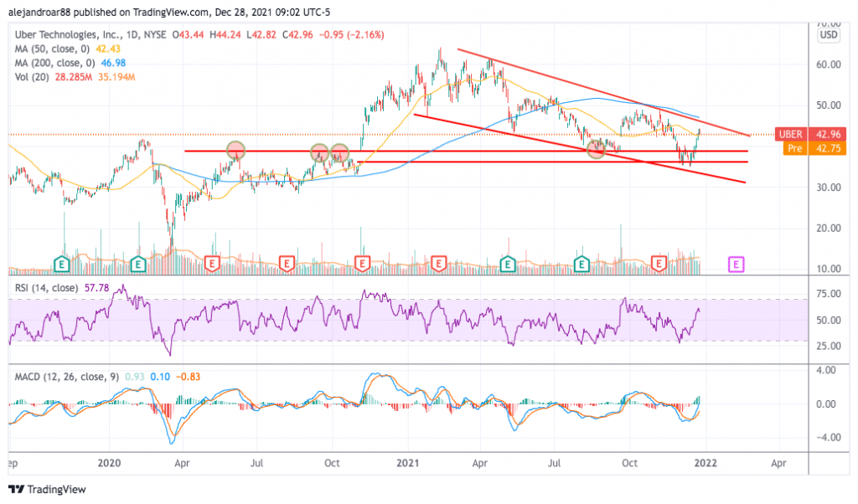This screenshot has width=858, height=504.
Task: Select the MA (50, close, 0) indicator legend
Action: pos(52,49)
